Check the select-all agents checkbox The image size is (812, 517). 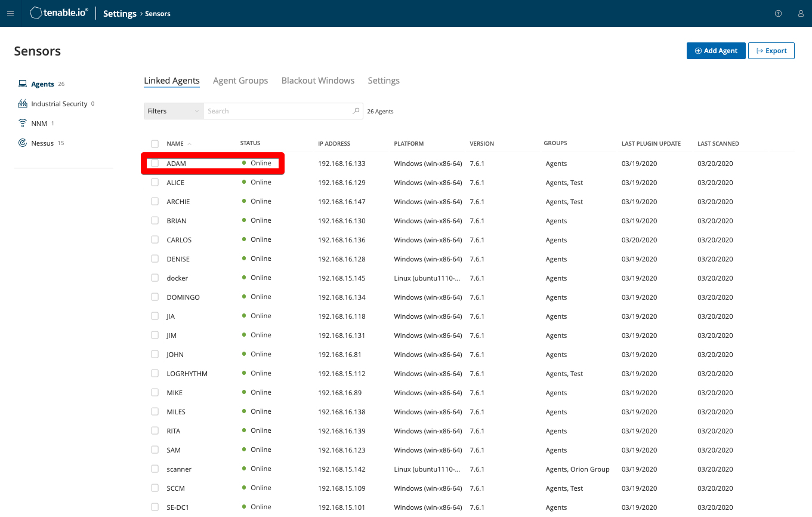pyautogui.click(x=155, y=144)
